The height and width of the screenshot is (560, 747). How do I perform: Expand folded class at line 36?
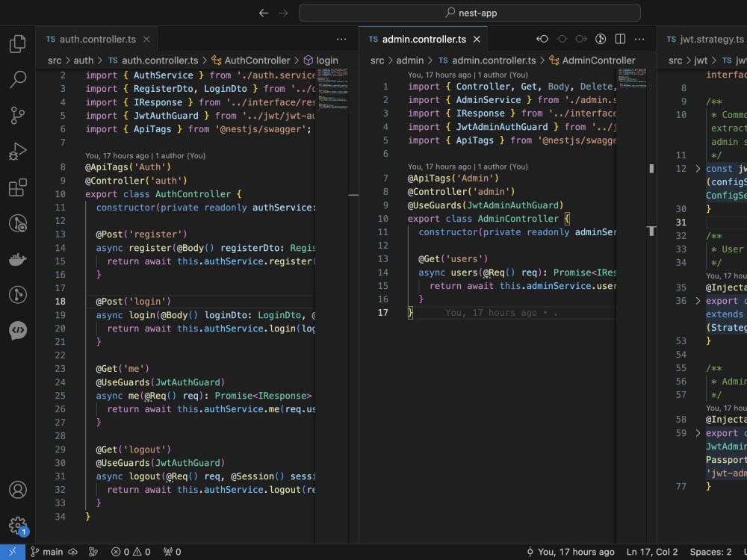click(698, 301)
